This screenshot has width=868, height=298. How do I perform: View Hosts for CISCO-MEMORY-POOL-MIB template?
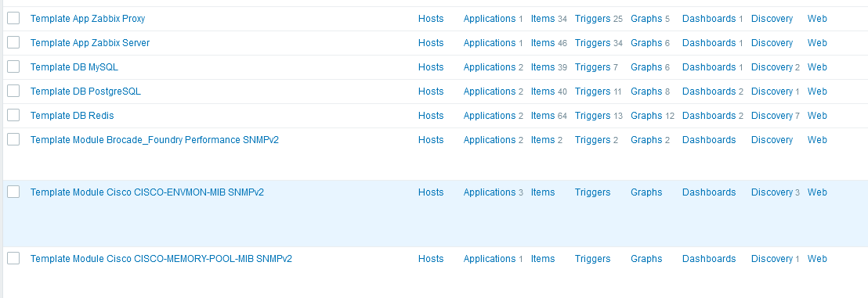431,259
